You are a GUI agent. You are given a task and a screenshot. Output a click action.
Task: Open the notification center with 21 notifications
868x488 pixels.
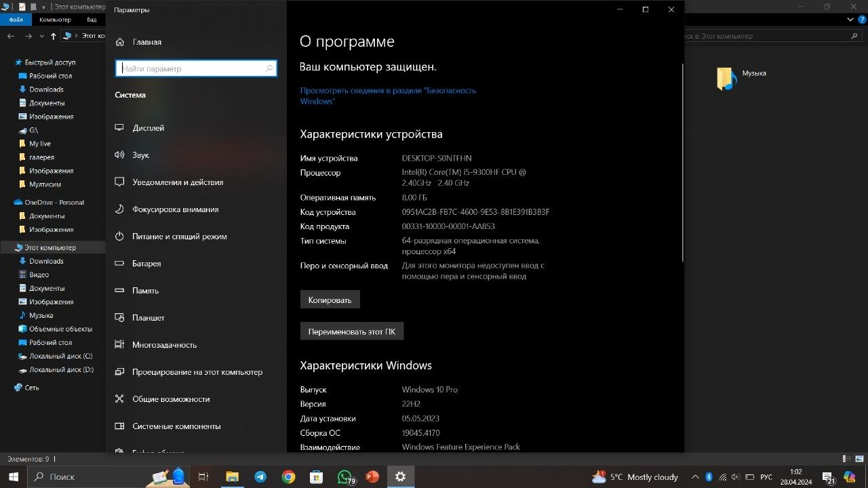point(828,477)
